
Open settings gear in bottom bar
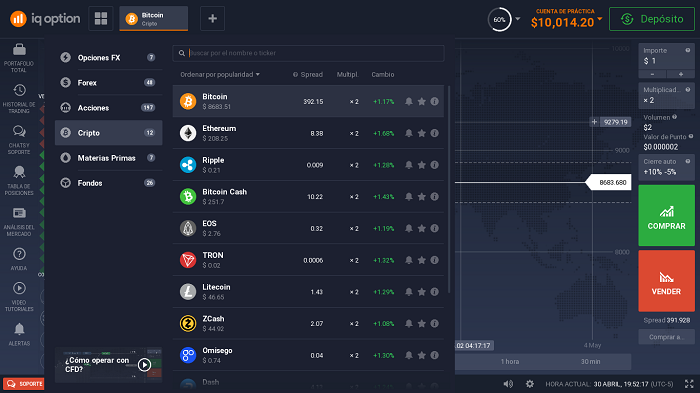pyautogui.click(x=529, y=384)
